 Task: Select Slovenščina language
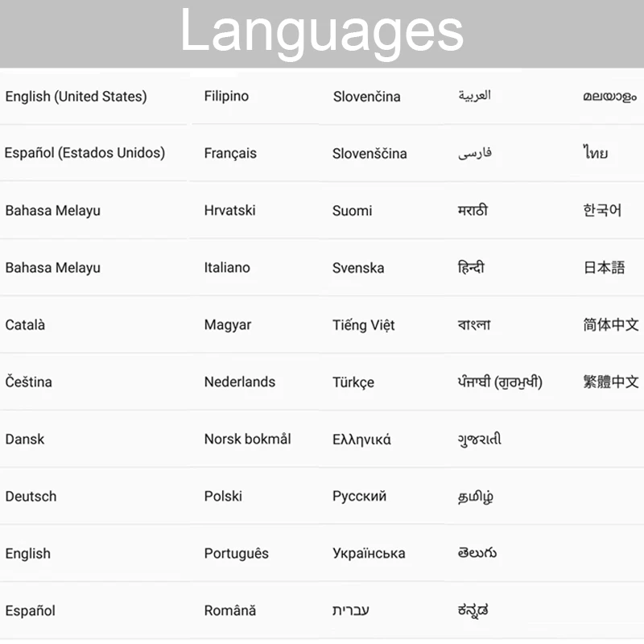click(x=369, y=153)
